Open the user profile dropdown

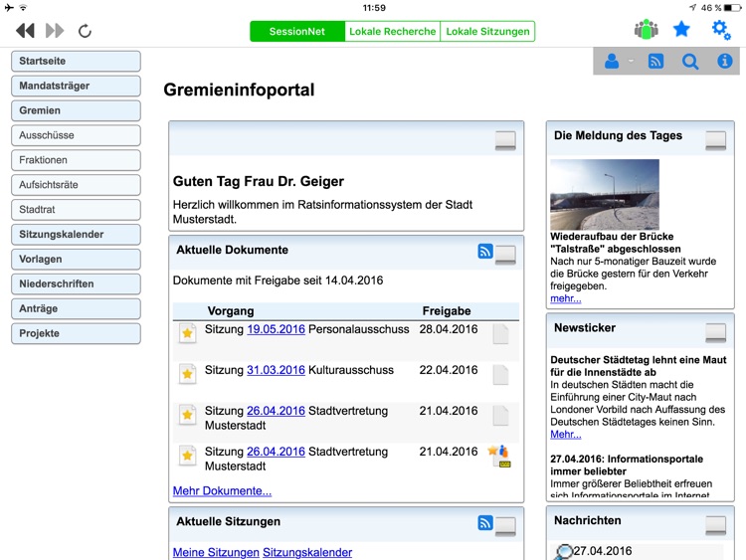click(617, 62)
